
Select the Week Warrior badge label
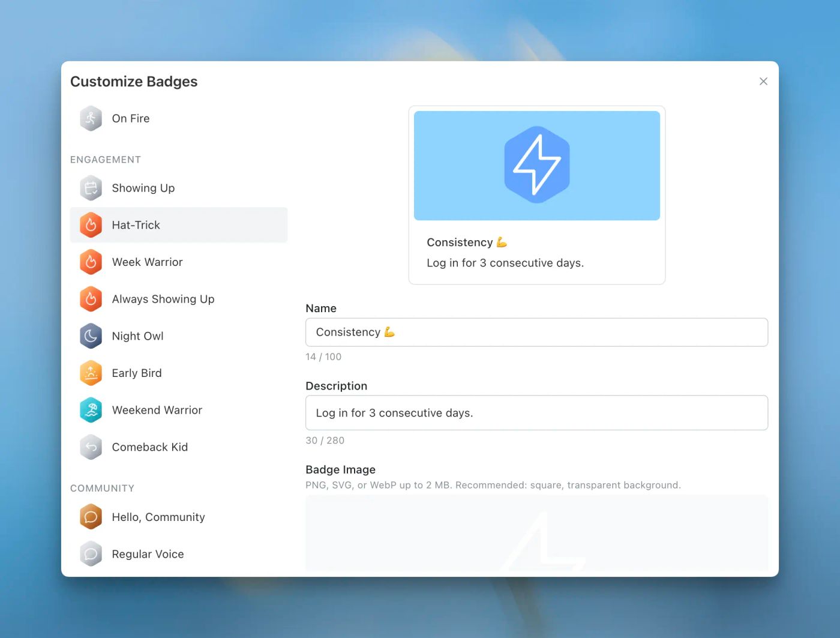point(147,262)
